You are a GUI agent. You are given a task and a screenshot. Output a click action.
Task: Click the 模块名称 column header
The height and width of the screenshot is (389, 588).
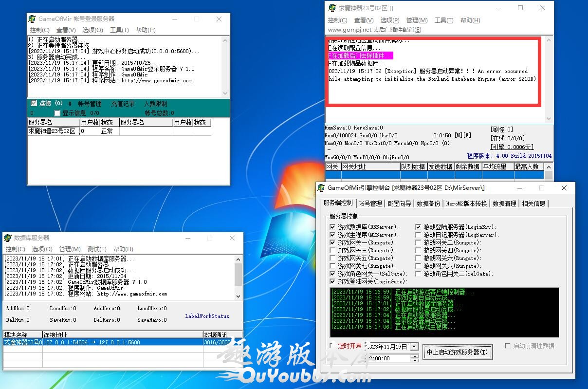(x=22, y=335)
